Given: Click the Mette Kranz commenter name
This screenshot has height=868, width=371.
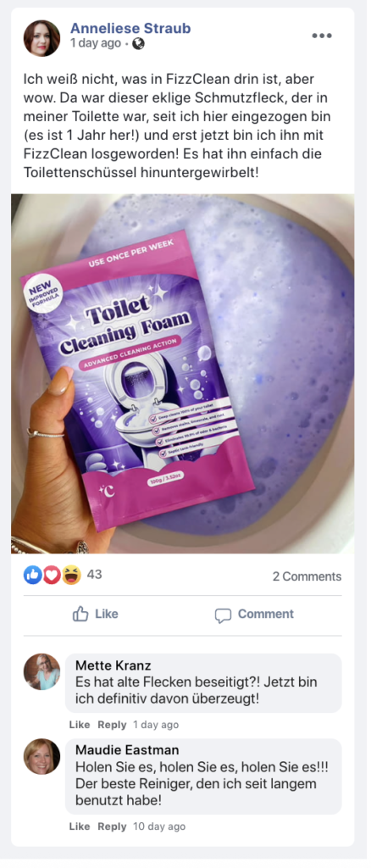Looking at the screenshot, I should (x=113, y=665).
